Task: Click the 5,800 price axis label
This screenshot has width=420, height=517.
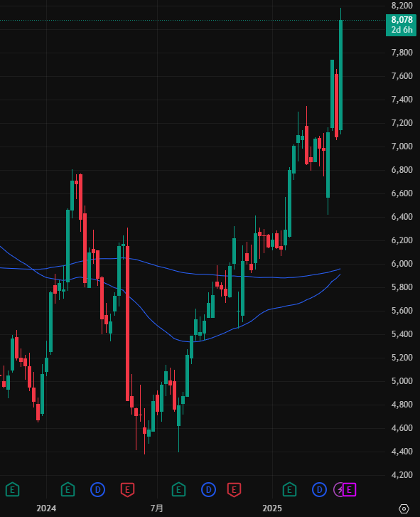Action: pyautogui.click(x=402, y=287)
